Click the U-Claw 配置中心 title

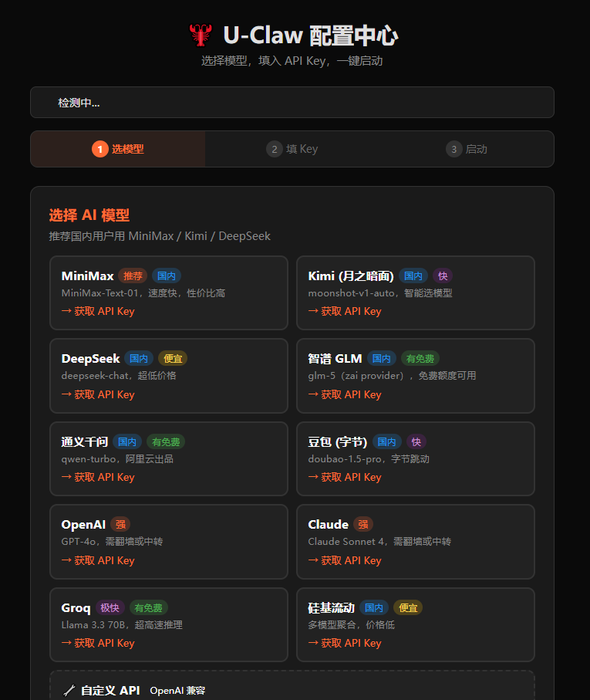tap(310, 36)
